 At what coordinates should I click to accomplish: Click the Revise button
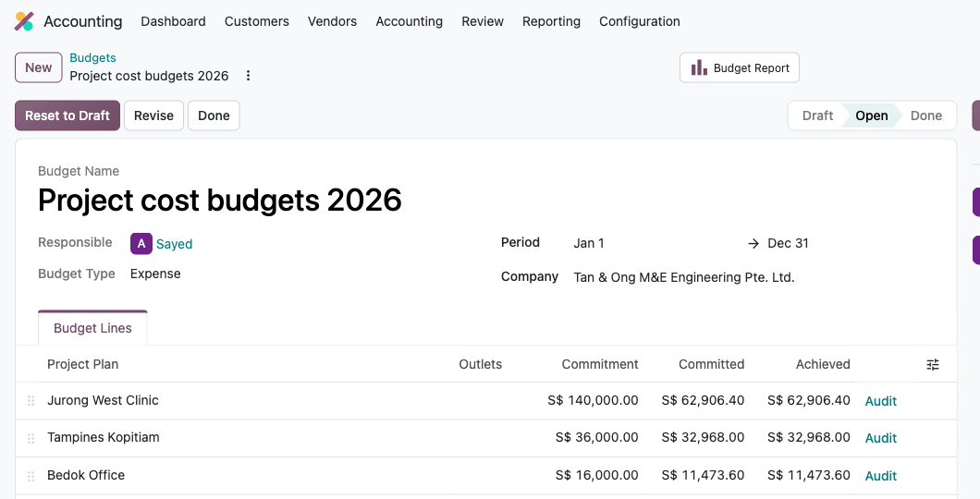coord(153,116)
